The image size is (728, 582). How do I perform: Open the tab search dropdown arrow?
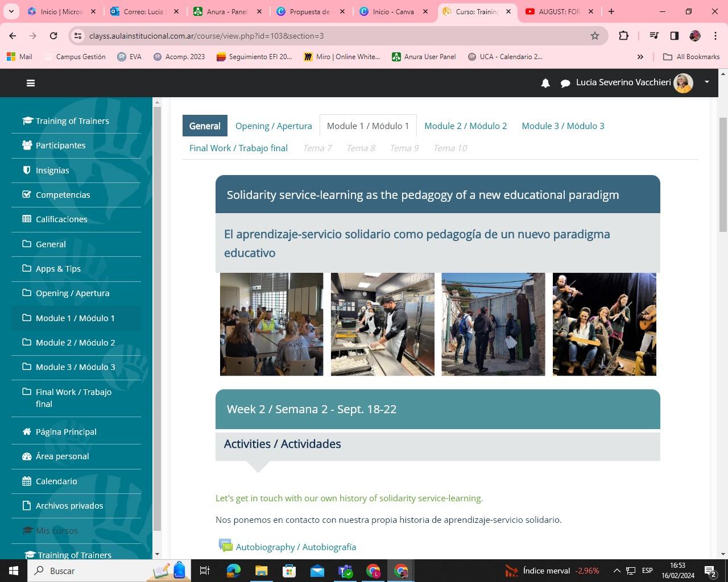point(12,11)
